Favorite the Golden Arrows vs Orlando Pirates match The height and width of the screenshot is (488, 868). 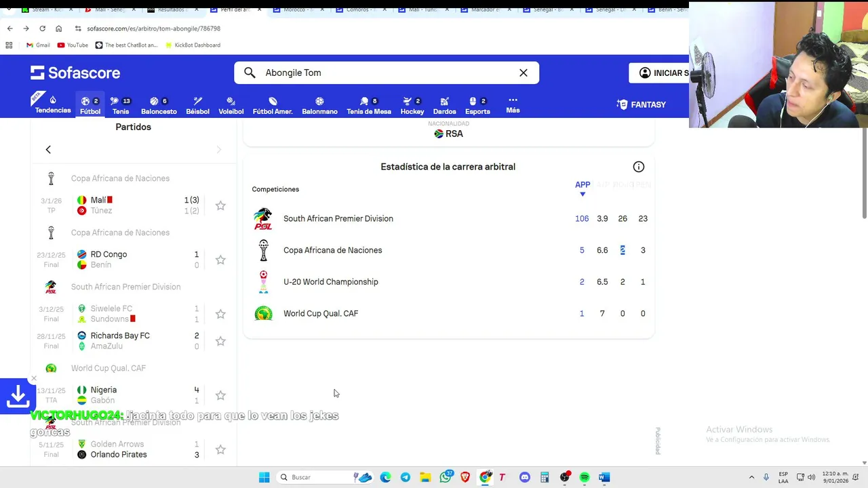pyautogui.click(x=220, y=449)
